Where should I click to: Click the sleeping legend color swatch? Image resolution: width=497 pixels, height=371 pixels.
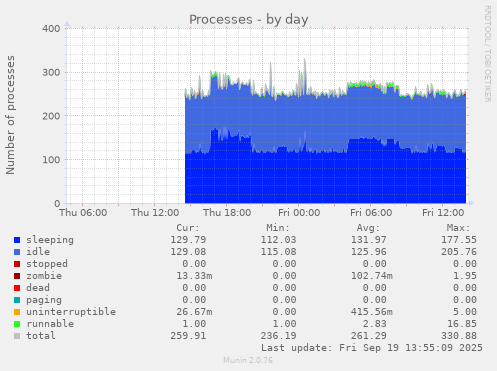pos(17,240)
